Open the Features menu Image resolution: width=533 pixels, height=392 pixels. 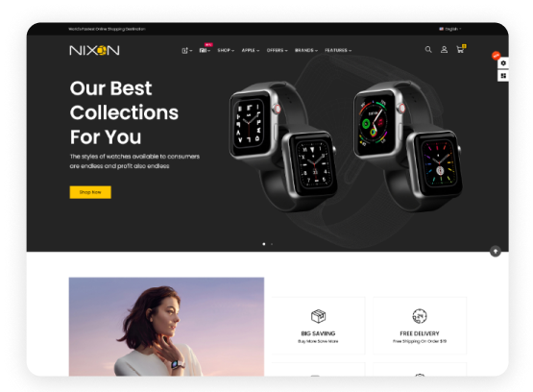pyautogui.click(x=338, y=50)
